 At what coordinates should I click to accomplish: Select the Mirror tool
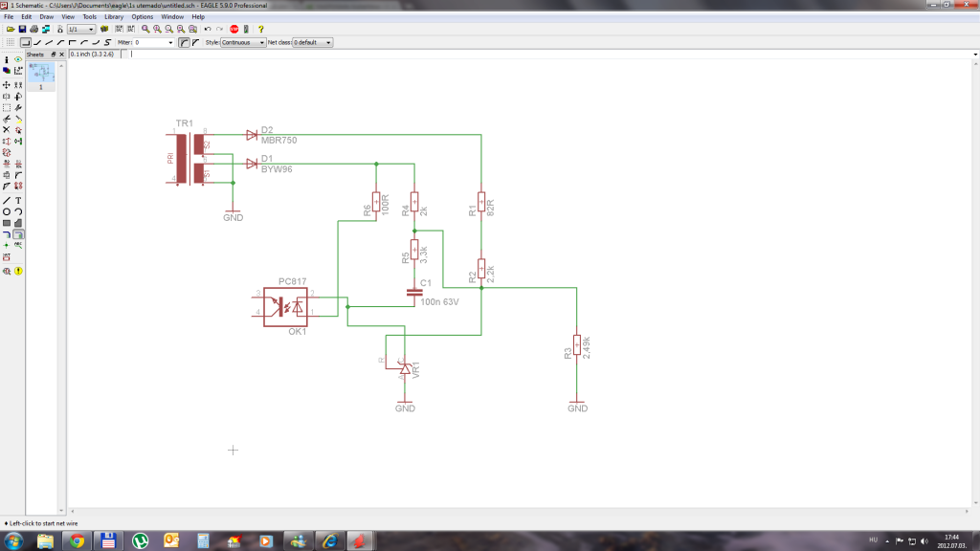(7, 97)
